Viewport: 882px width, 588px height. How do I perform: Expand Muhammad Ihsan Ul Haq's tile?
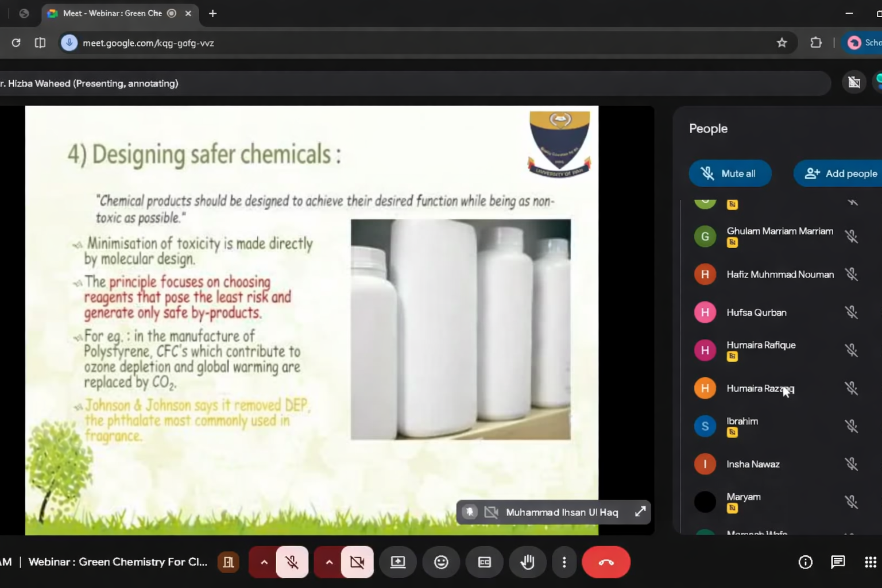coord(640,512)
